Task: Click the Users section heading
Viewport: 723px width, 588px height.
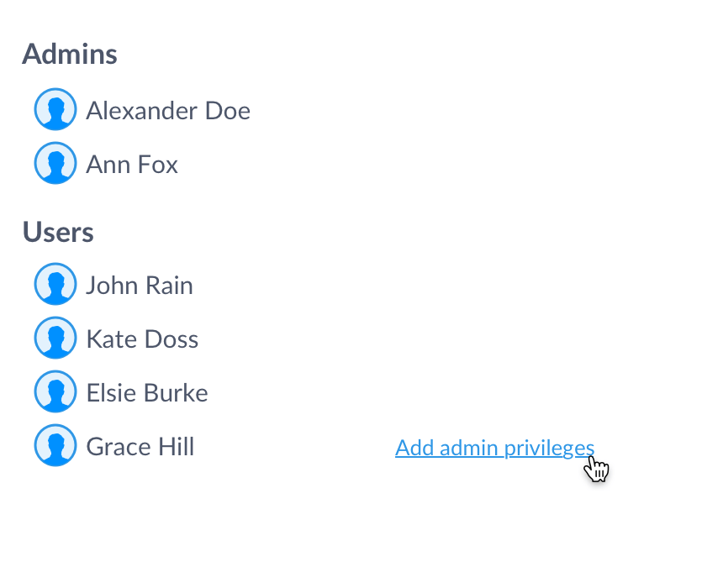Action: (x=58, y=232)
